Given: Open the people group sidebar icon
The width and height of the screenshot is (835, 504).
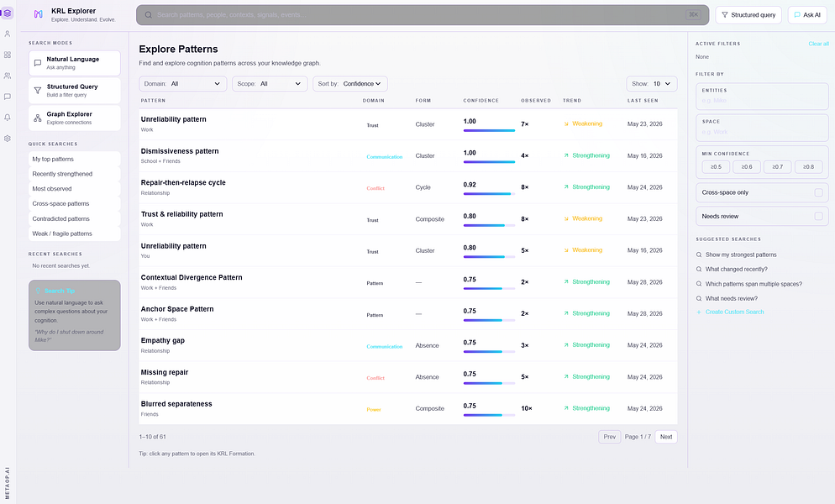Looking at the screenshot, I should tap(7, 76).
